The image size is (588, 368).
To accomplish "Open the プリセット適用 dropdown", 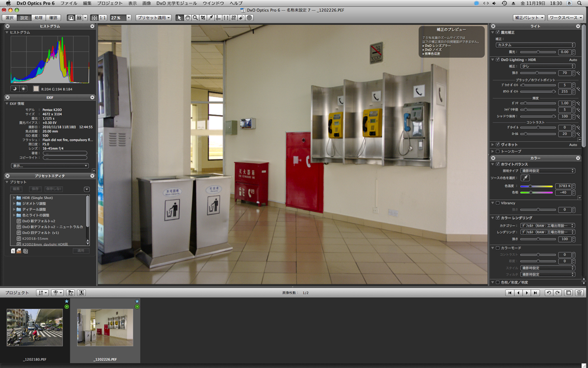I will point(153,18).
